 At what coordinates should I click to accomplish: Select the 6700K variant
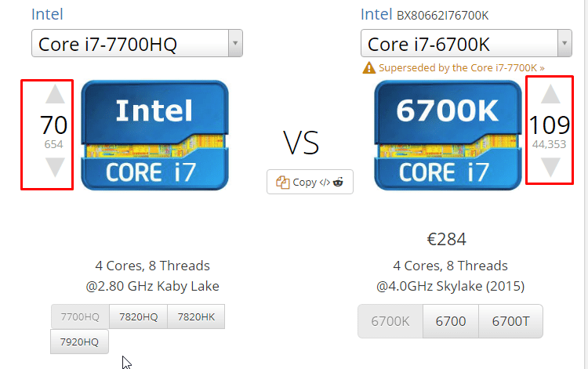click(x=390, y=321)
